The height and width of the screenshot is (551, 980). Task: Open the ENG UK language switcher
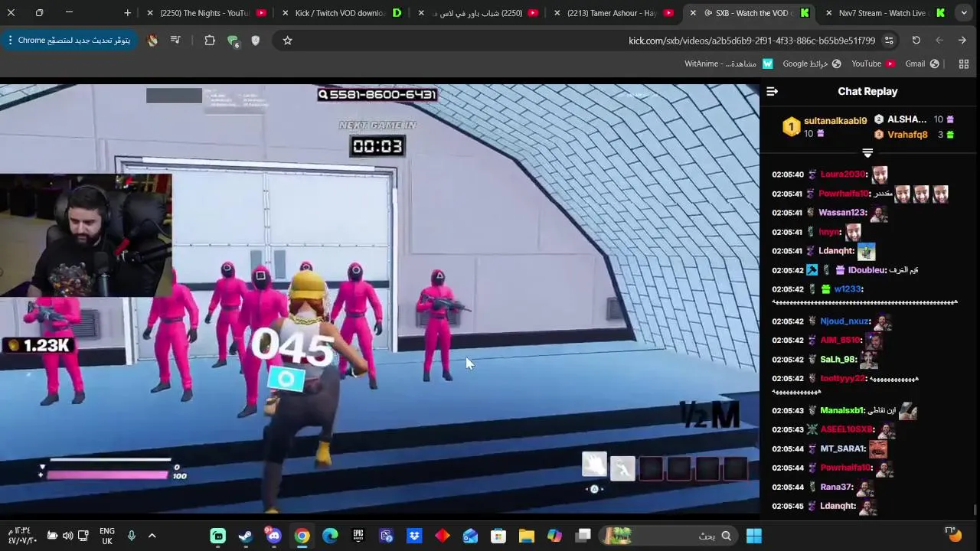pos(107,536)
